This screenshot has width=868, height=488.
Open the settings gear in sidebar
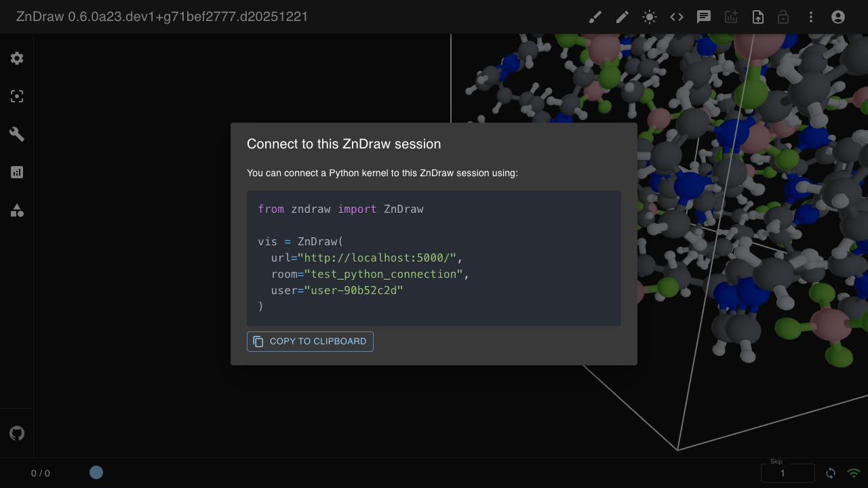[x=17, y=58]
